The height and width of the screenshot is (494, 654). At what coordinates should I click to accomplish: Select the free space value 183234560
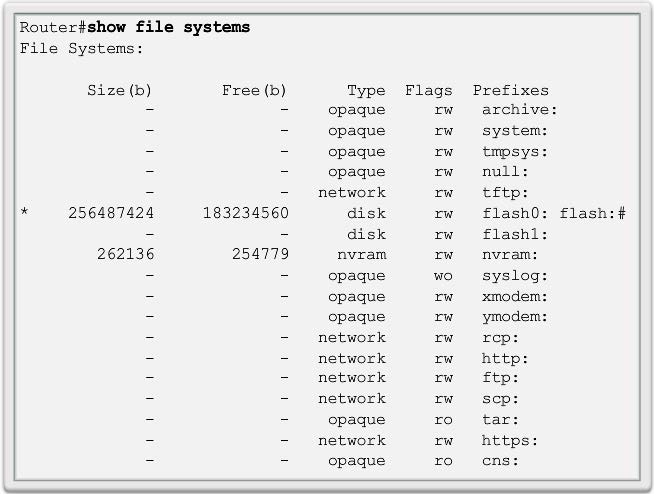point(245,213)
